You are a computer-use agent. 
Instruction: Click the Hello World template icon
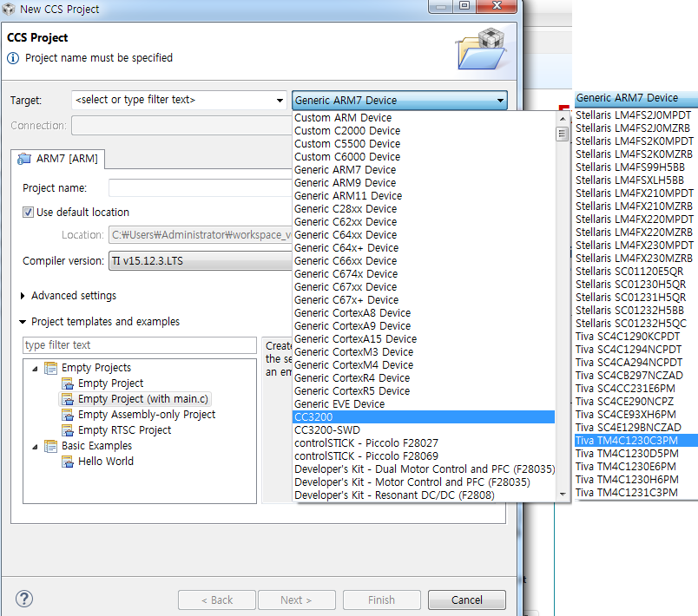pos(67,462)
